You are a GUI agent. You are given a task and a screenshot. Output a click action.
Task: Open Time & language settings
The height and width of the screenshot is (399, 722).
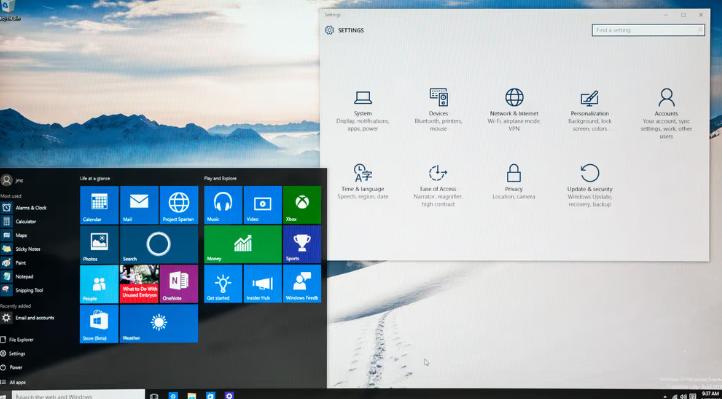click(x=363, y=181)
